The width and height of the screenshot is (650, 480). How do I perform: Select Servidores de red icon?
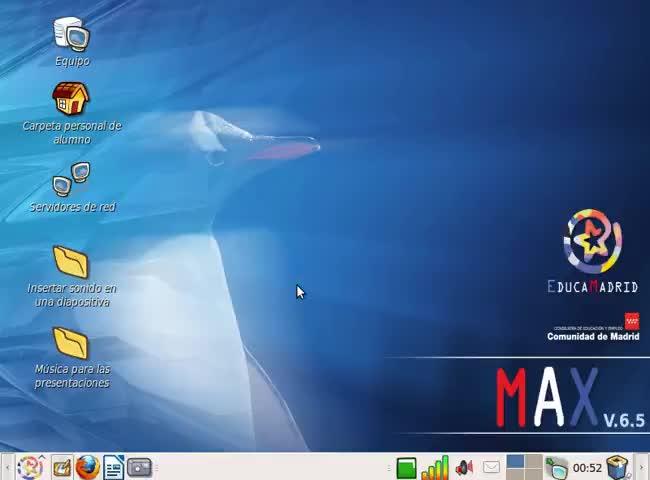click(71, 180)
